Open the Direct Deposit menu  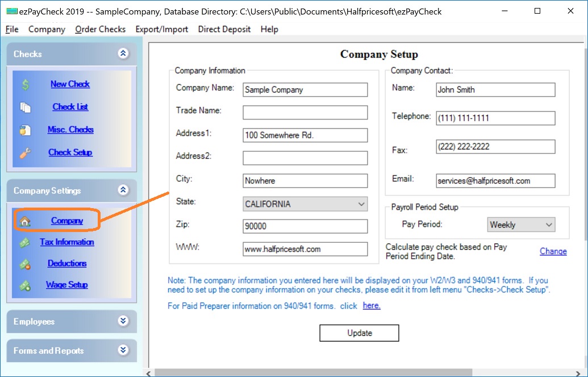point(224,30)
